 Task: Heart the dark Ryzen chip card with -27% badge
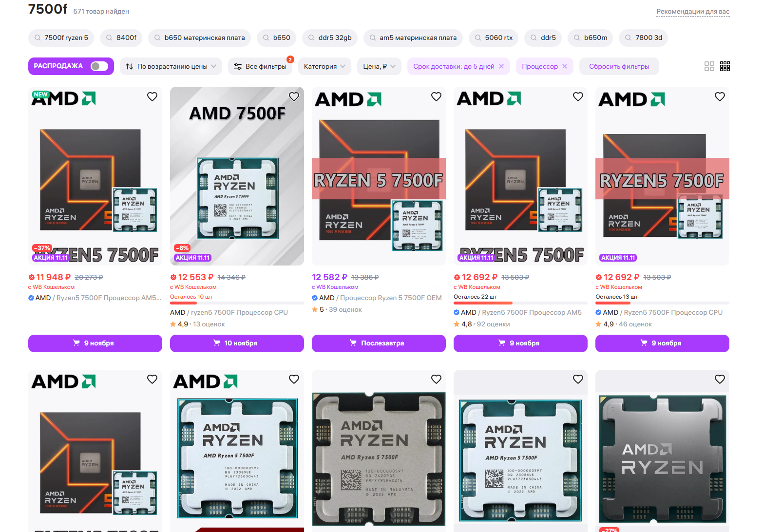[x=720, y=379]
